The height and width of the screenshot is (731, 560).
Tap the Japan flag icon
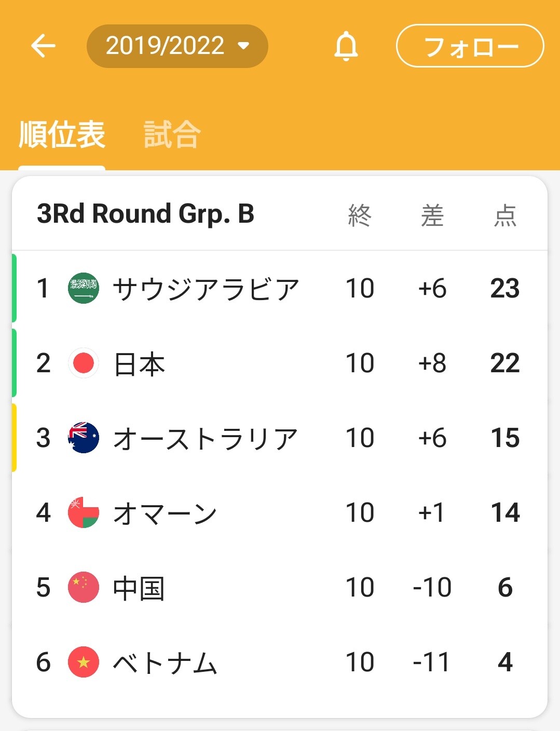pos(84,363)
